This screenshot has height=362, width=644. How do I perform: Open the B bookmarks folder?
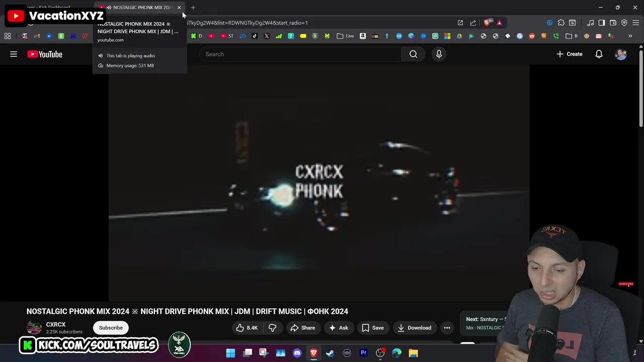pyautogui.click(x=572, y=36)
